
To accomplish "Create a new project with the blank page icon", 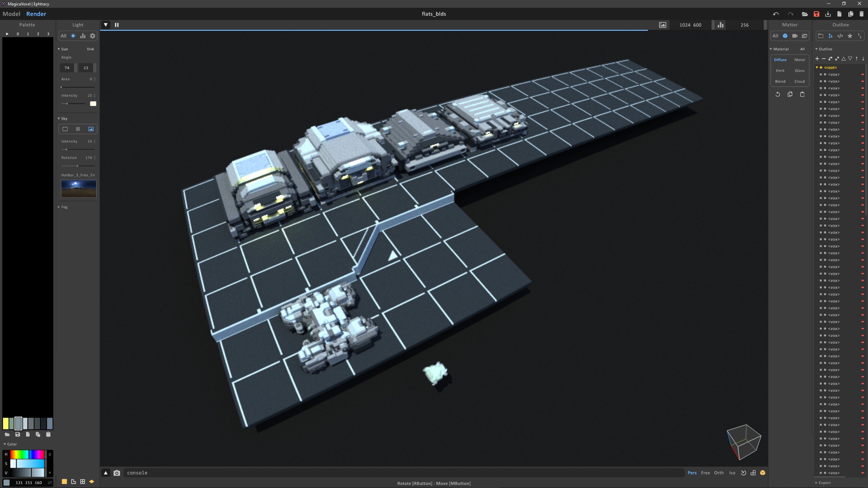I will click(839, 14).
